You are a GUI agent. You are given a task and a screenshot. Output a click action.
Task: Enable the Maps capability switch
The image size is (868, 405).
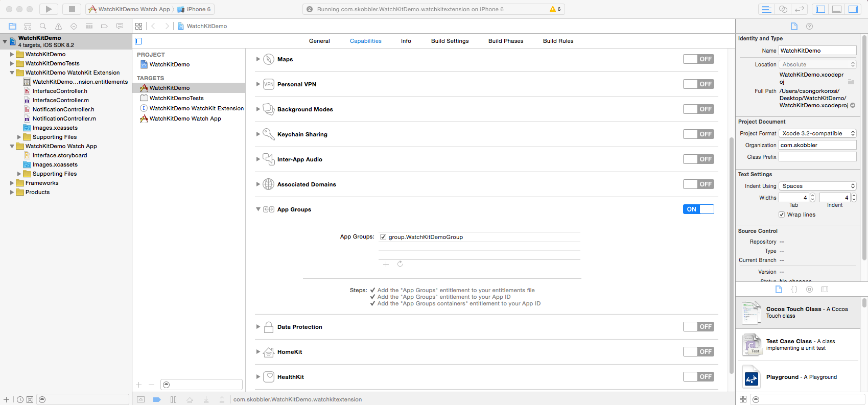tap(698, 59)
